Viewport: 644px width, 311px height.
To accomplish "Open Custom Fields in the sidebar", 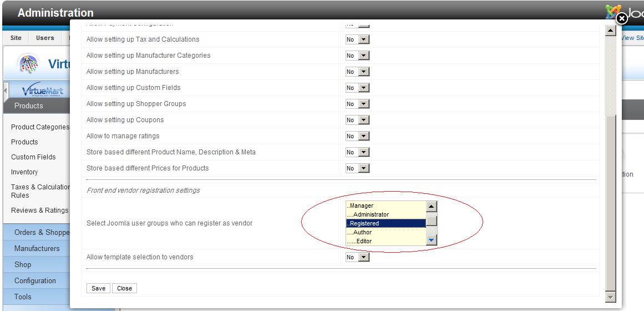I will 33,157.
